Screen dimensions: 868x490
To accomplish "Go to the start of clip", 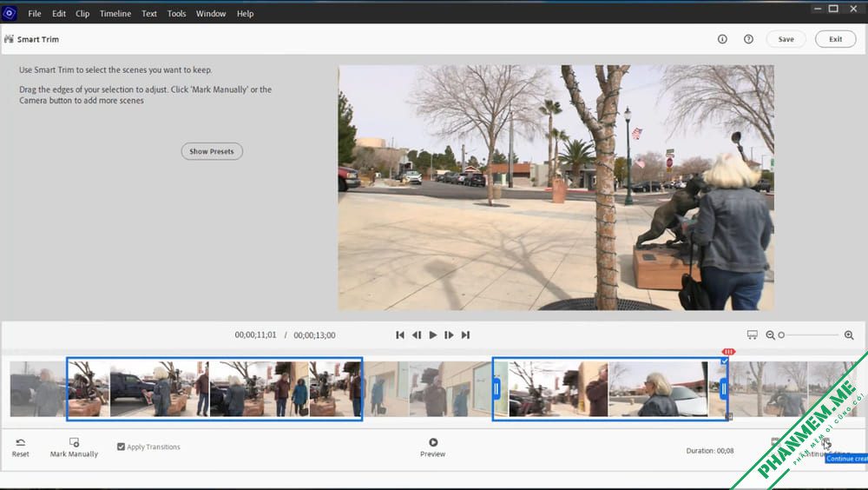I will tap(400, 334).
